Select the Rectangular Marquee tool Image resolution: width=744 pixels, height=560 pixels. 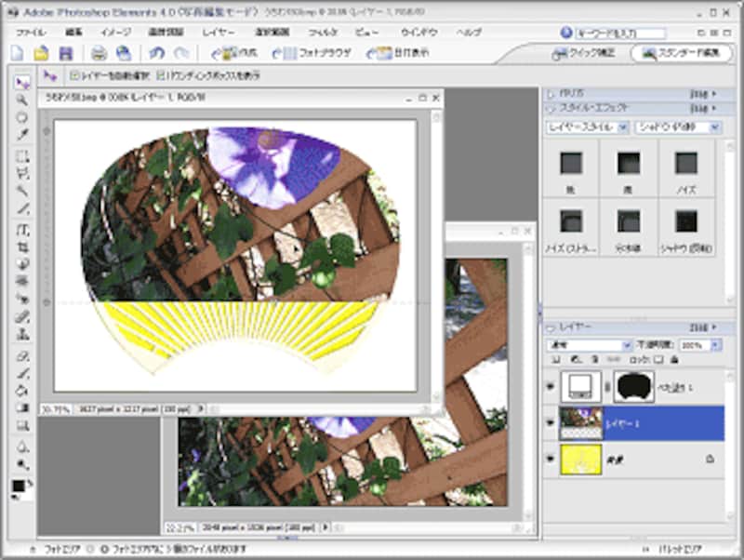coord(22,156)
